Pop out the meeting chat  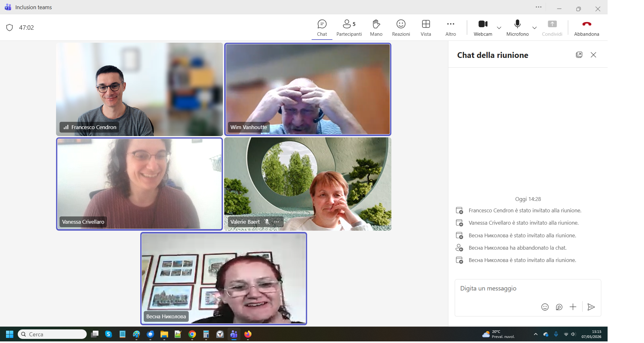579,55
